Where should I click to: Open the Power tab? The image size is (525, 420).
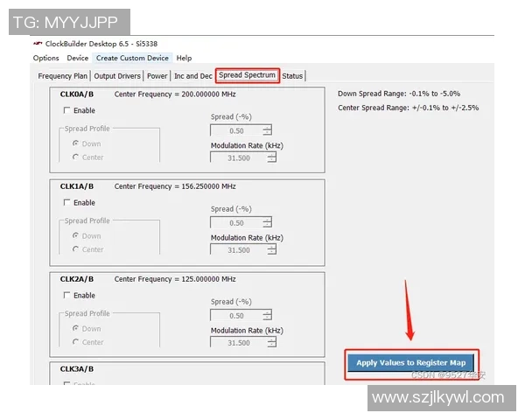pyautogui.click(x=157, y=76)
